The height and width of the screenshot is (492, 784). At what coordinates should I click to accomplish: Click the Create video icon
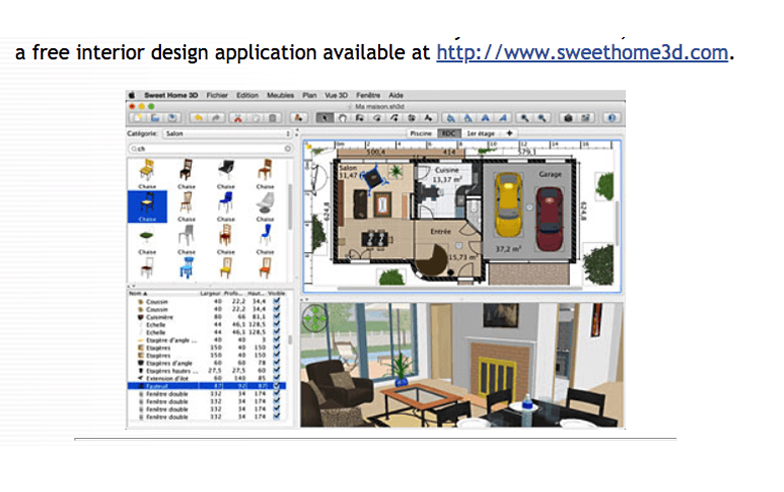[586, 118]
